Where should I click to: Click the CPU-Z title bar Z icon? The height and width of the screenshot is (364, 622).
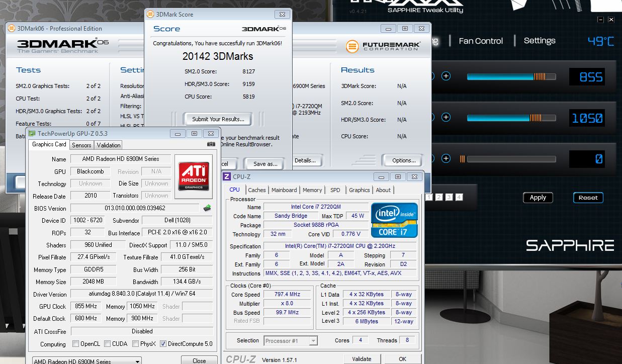point(227,176)
